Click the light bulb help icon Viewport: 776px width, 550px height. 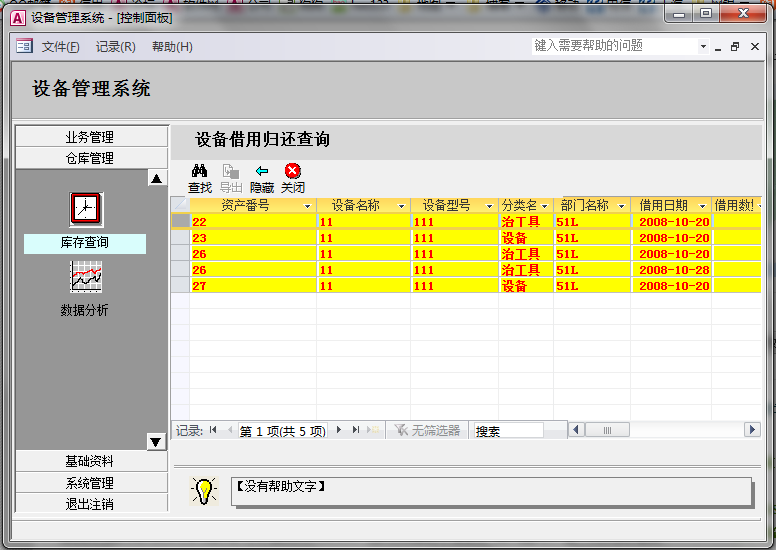(204, 491)
